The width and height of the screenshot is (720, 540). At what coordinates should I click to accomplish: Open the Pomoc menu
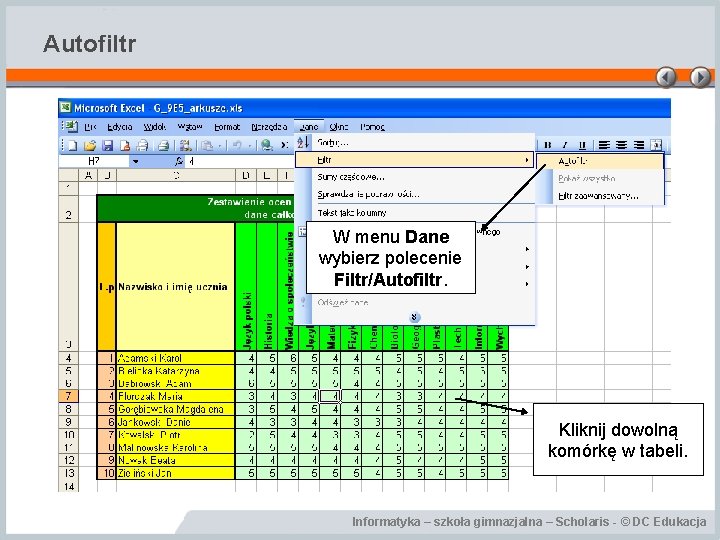point(372,127)
